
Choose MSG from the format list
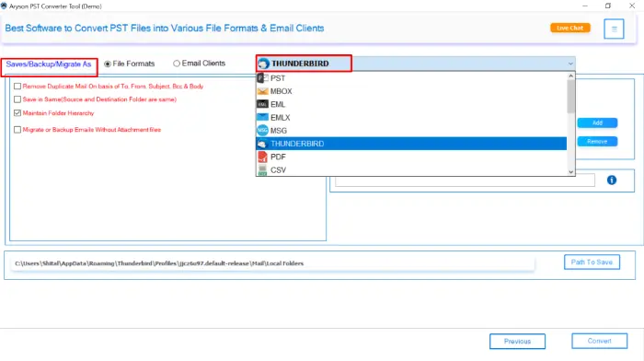pos(411,131)
